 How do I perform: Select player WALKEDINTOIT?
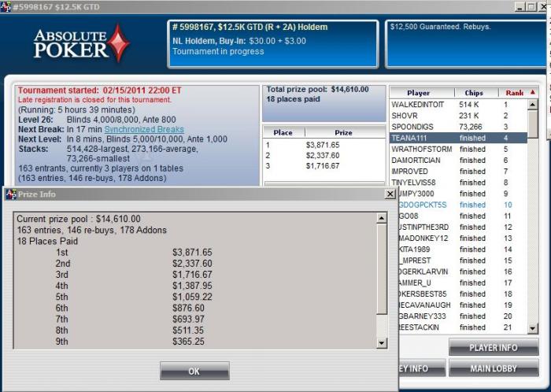458,105
